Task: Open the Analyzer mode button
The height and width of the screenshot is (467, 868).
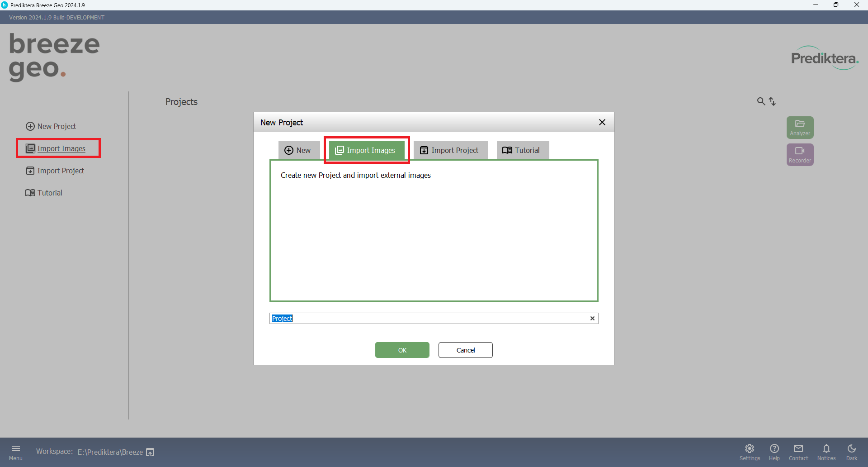Action: pyautogui.click(x=800, y=127)
